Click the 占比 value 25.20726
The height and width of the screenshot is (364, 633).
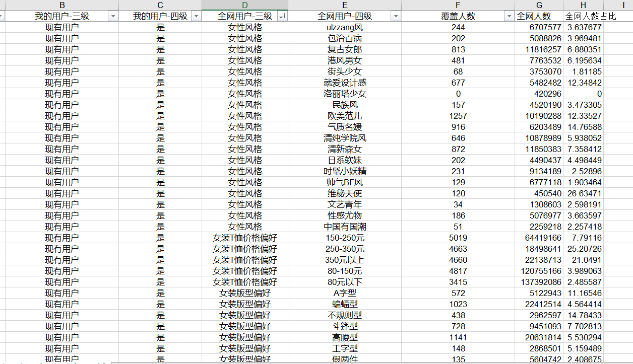coord(584,249)
